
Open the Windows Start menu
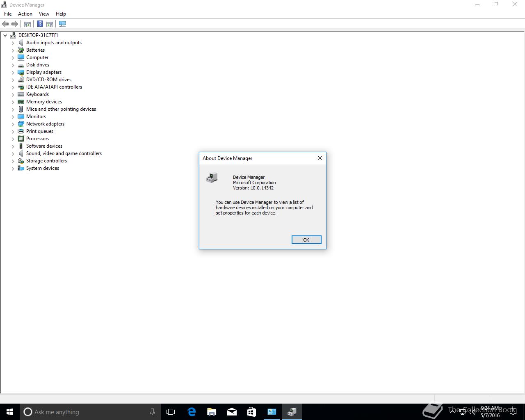(x=10, y=412)
